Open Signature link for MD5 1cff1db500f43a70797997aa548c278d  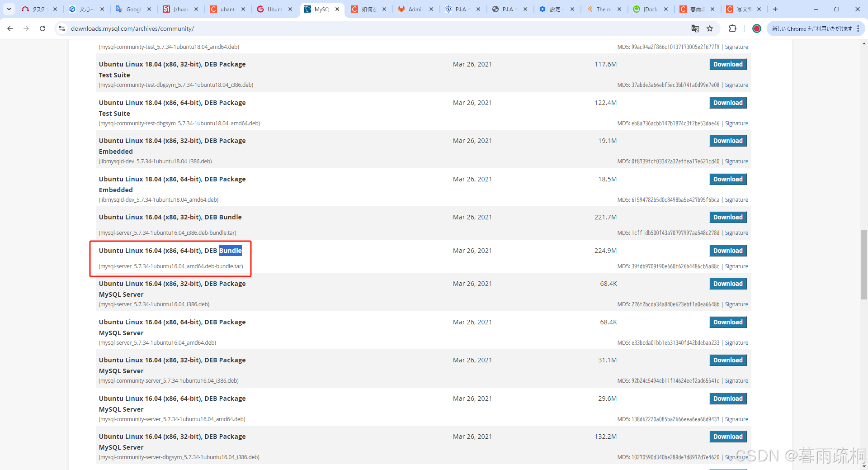(736, 233)
